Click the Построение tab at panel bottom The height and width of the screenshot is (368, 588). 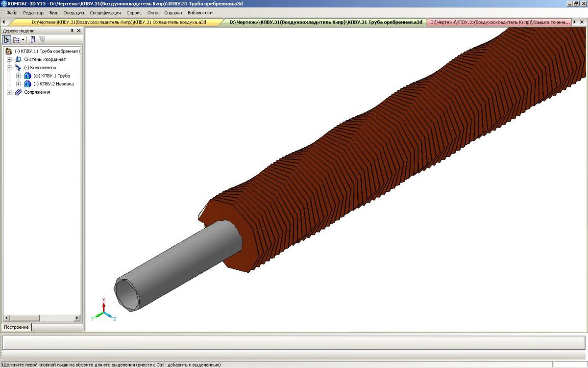point(16,327)
